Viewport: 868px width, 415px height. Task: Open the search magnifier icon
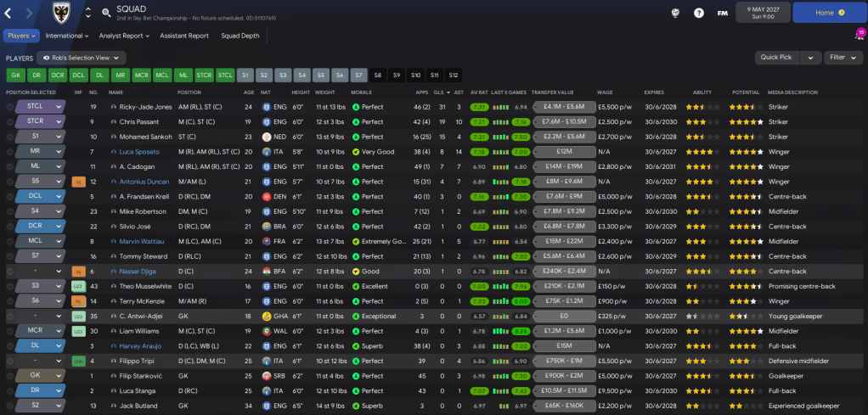(x=106, y=13)
